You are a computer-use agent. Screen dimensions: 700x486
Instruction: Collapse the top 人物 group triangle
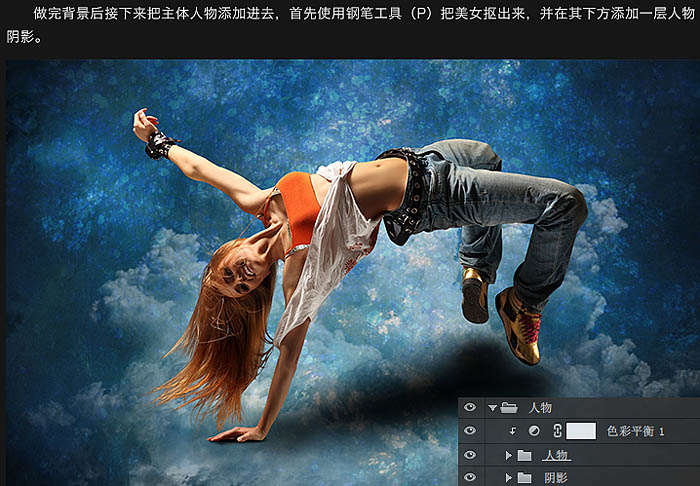[x=491, y=407]
